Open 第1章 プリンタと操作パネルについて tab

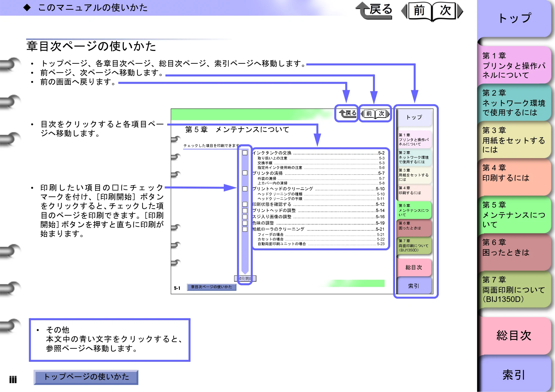point(515,65)
